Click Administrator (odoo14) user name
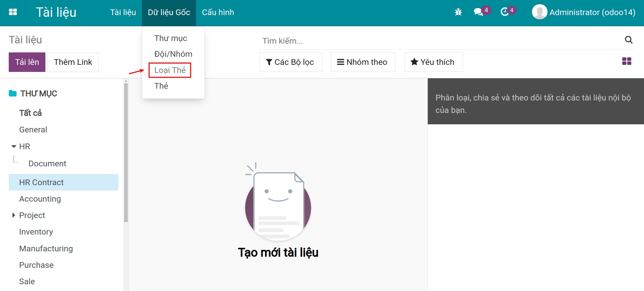644x291 pixels. [x=592, y=12]
